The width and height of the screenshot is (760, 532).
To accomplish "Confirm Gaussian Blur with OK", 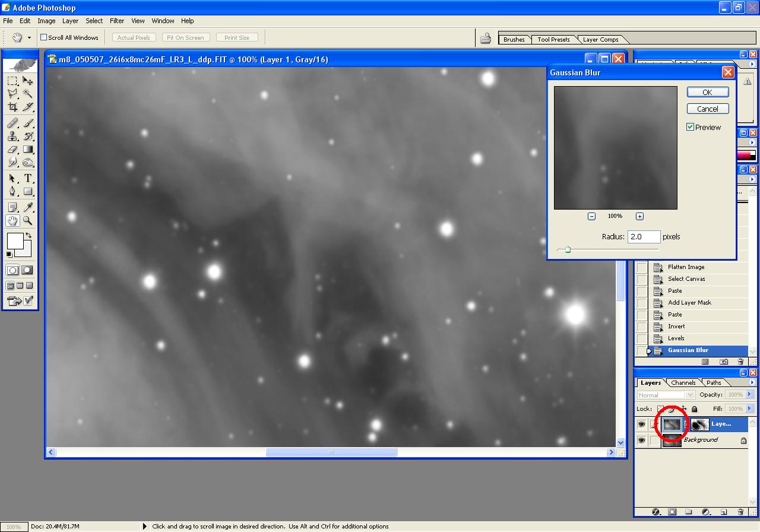I will (707, 92).
